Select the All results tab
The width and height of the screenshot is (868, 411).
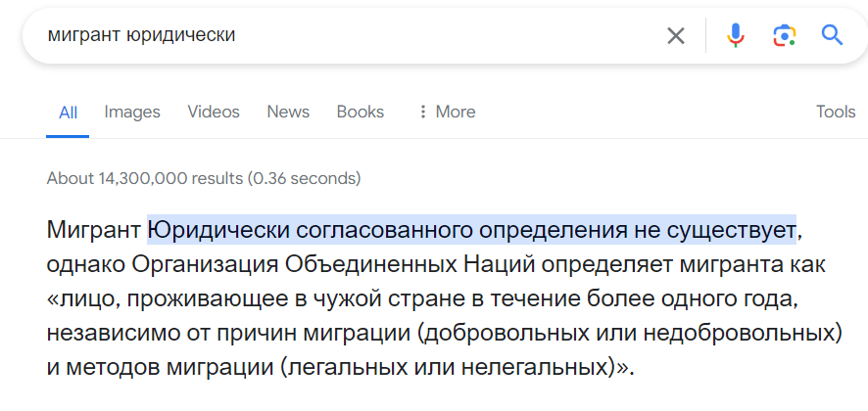coord(68,112)
